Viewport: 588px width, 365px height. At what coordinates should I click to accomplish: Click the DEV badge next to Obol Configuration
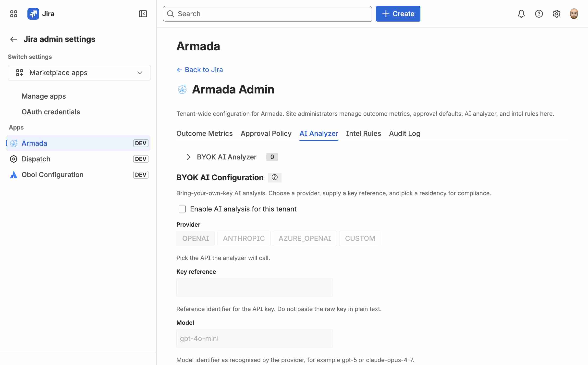pos(141,175)
